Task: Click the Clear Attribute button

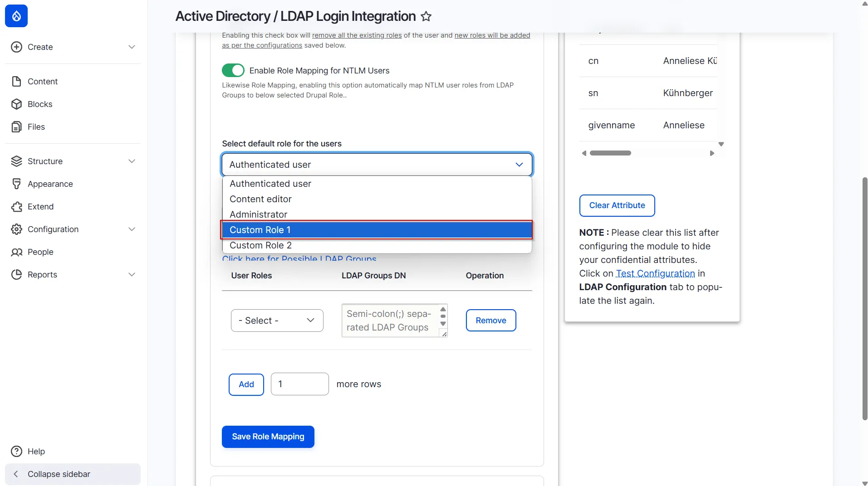Action: [617, 206]
